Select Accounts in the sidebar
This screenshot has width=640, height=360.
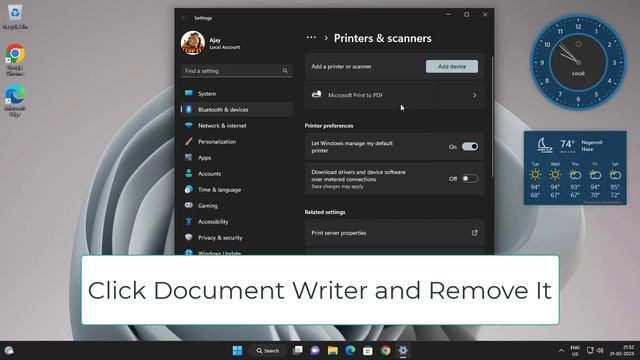tap(237, 173)
